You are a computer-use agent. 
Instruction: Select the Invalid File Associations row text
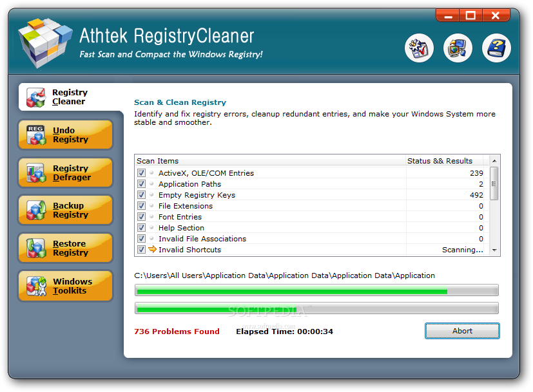tap(202, 239)
